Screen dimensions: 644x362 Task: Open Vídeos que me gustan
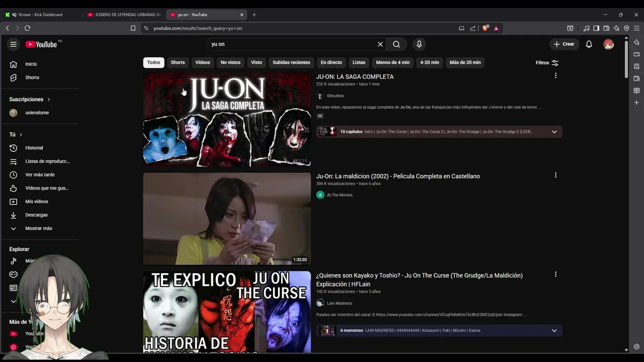[40, 188]
